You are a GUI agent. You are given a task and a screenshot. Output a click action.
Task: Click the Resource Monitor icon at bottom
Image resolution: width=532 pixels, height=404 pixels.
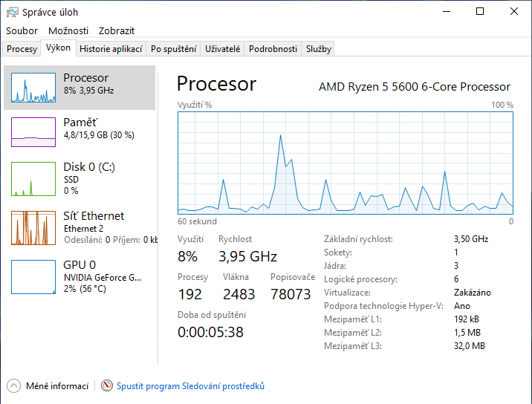pos(107,386)
